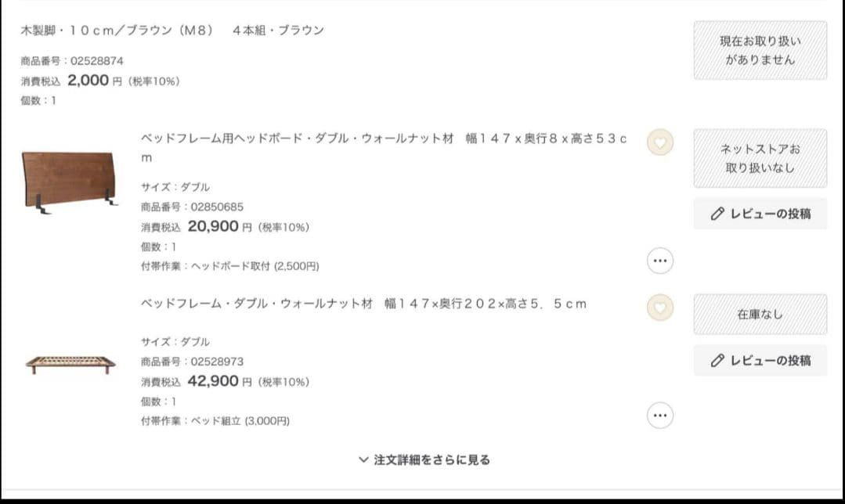Post a review for the bed frame
This screenshot has height=504, width=845.
point(760,361)
